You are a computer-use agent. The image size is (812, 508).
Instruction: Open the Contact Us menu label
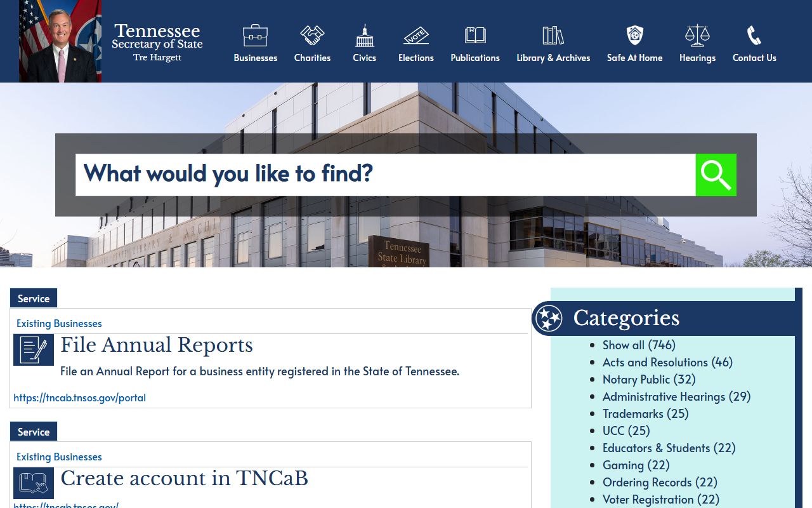(x=754, y=58)
